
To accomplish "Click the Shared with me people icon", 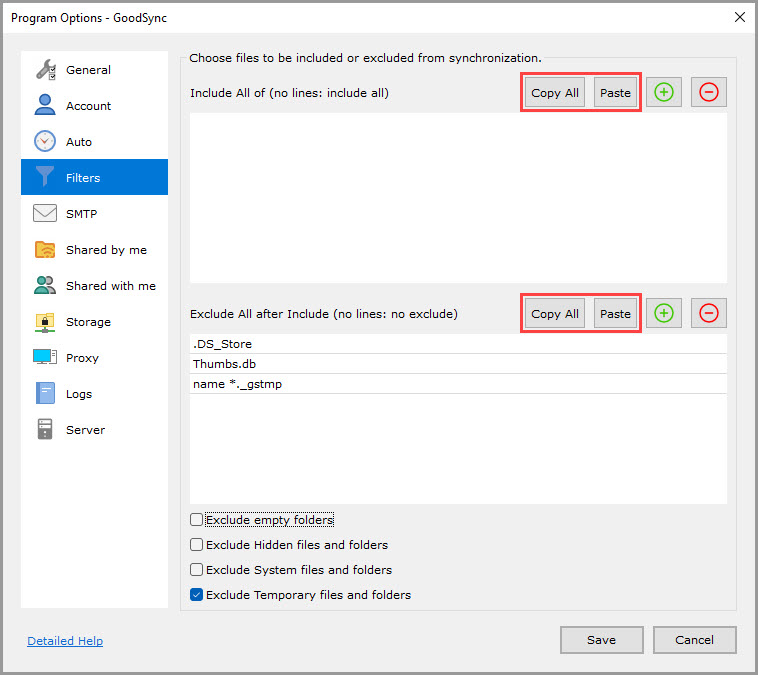I will tap(45, 285).
